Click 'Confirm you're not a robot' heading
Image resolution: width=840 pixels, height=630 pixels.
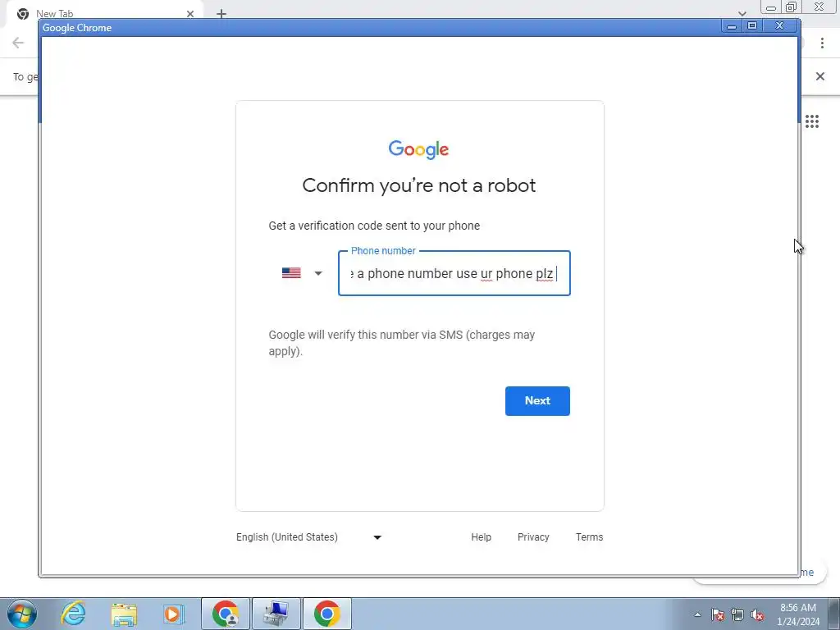[419, 185]
